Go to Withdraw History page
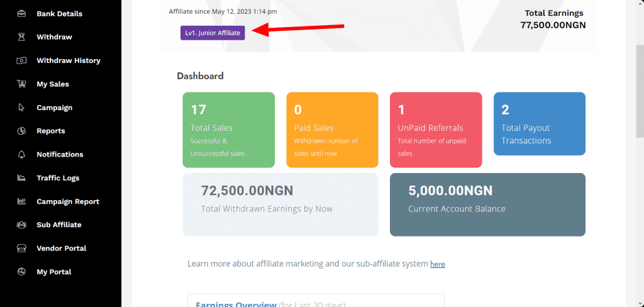 [x=68, y=60]
